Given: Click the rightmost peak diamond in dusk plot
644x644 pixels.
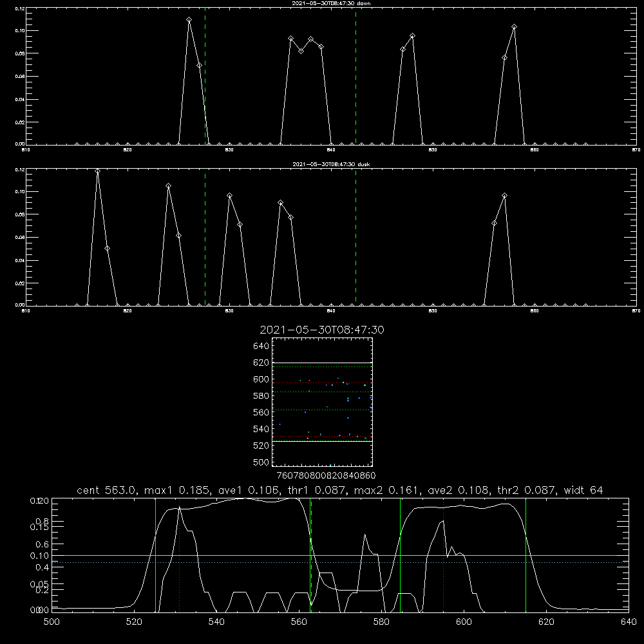Looking at the screenshot, I should pyautogui.click(x=504, y=196).
